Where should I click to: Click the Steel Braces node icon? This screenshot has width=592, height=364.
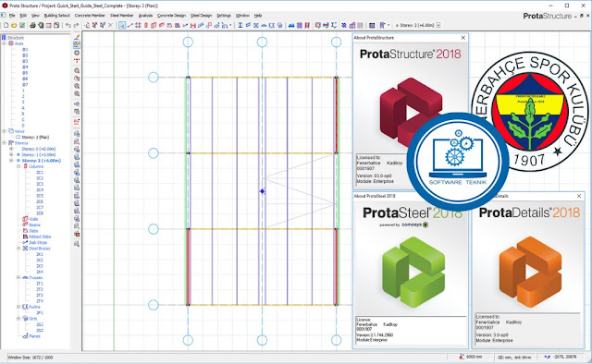(x=25, y=249)
